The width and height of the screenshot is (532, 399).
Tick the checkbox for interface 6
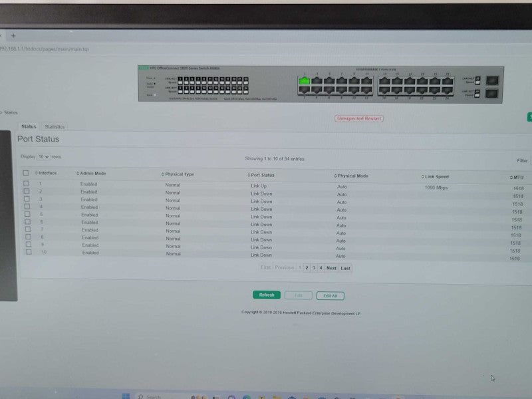point(28,221)
